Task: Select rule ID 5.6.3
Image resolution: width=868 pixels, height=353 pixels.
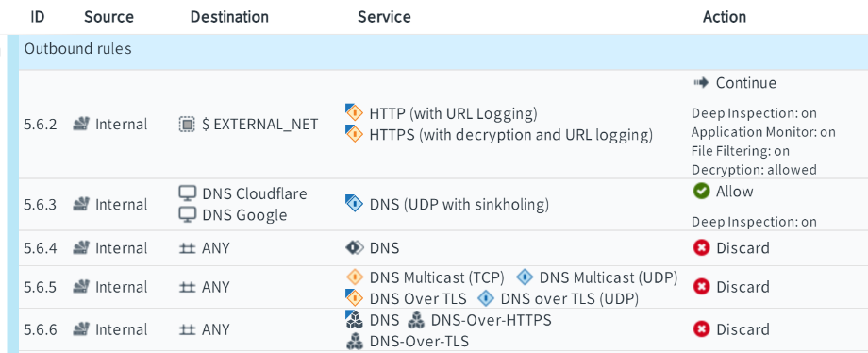Action: pos(41,205)
